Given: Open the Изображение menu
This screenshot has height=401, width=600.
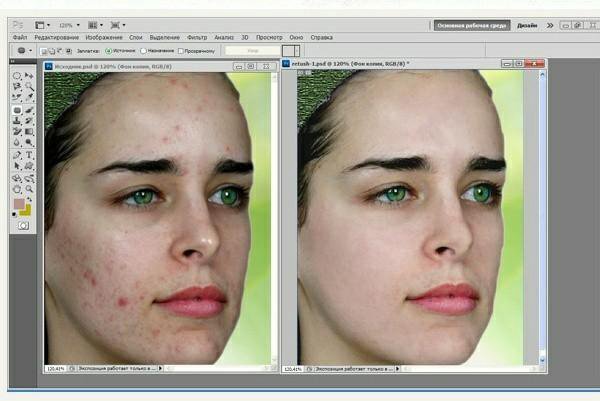Looking at the screenshot, I should 89,37.
